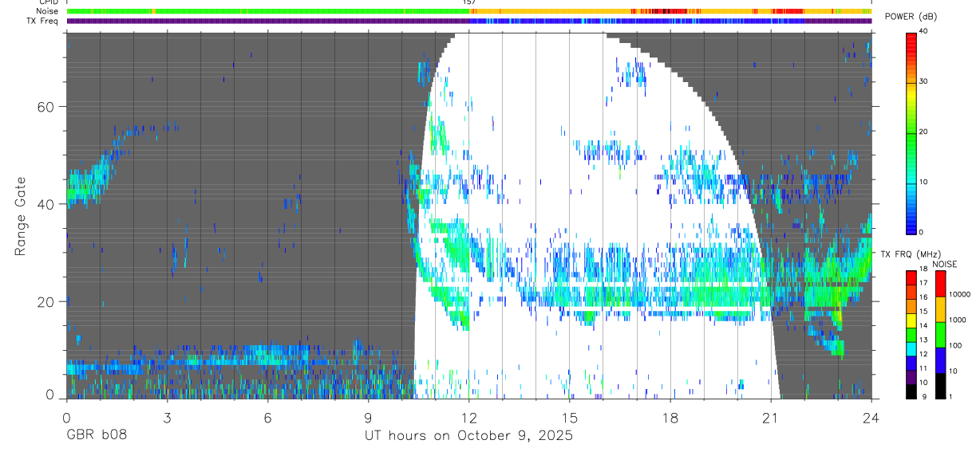Click the '30' label on power scale
This screenshot has width=980, height=452.
point(923,81)
